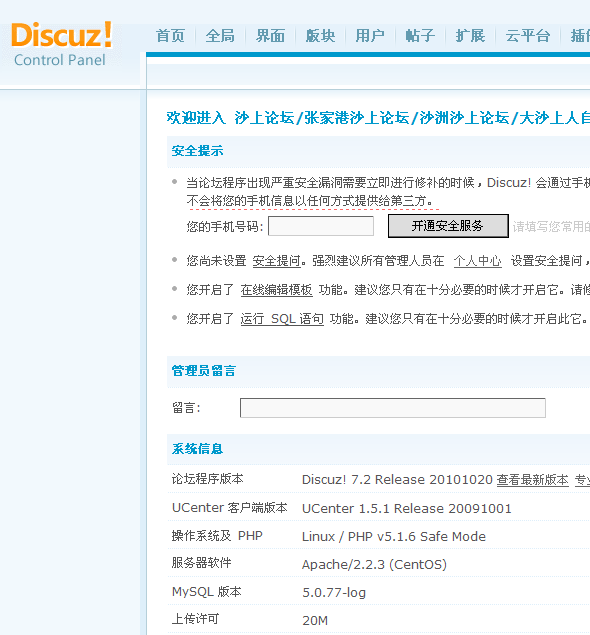
Task: Select the Linux / PHP v5.1.6 Safe Mode value
Action: point(394,537)
